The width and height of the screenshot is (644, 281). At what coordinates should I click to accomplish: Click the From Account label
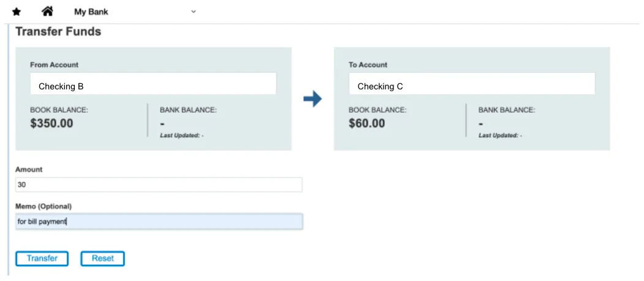click(54, 65)
